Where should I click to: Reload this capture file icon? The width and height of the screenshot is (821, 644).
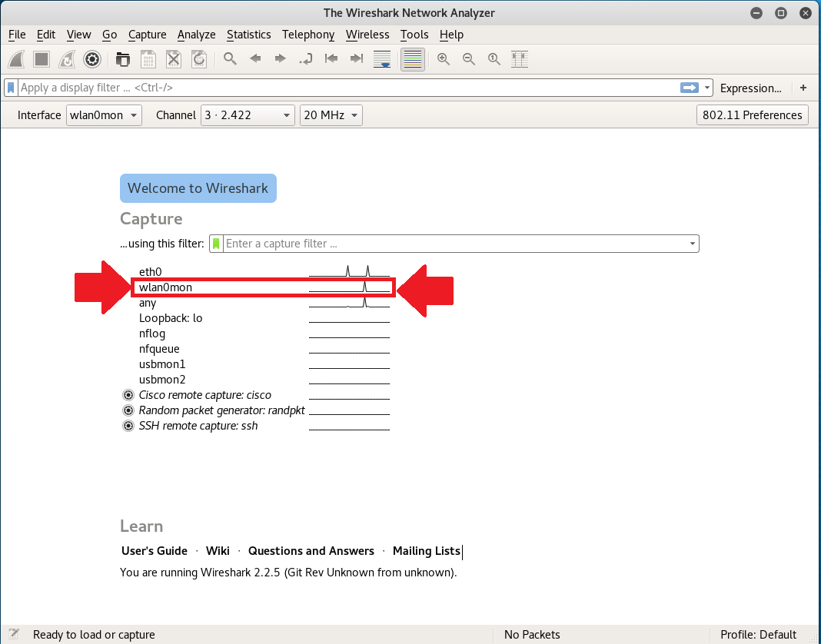199,59
